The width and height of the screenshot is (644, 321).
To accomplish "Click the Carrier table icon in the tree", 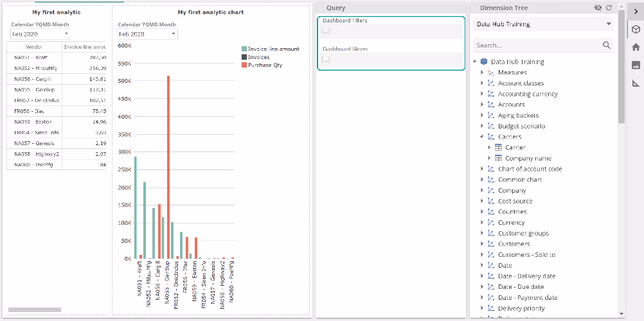I will pyautogui.click(x=498, y=148).
